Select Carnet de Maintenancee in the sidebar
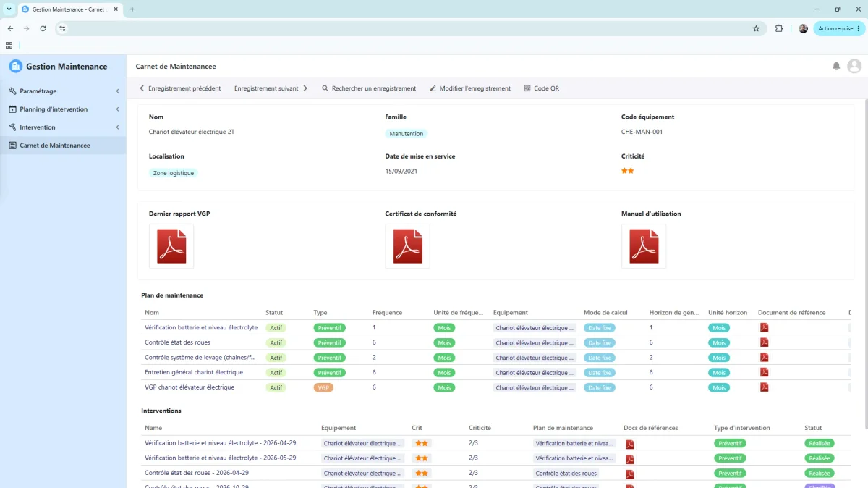Image resolution: width=868 pixels, height=488 pixels. [63, 146]
